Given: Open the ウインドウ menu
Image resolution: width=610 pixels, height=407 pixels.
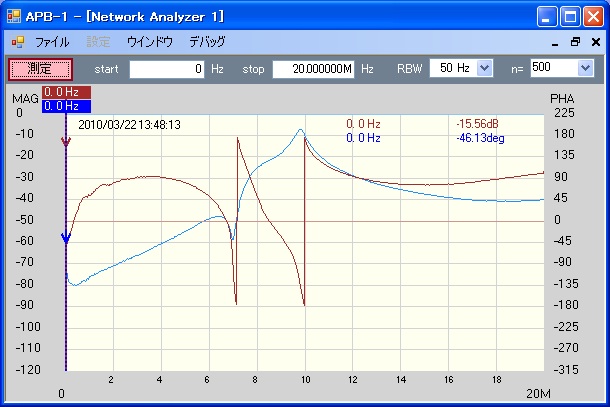Looking at the screenshot, I should coord(149,42).
